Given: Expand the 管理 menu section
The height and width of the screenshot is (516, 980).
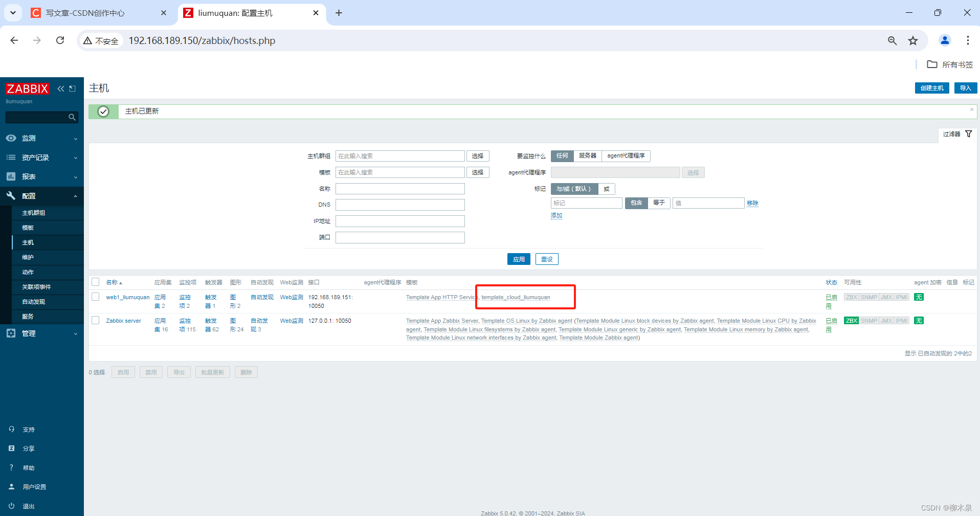Looking at the screenshot, I should coord(42,333).
